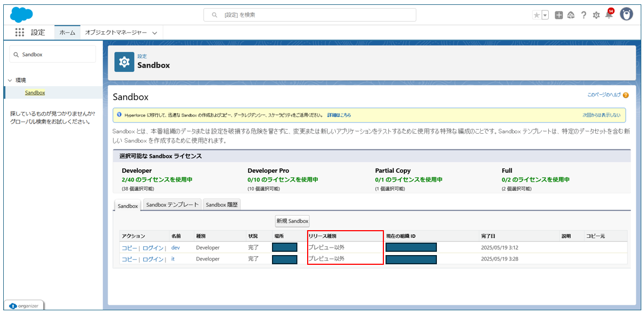This screenshot has width=644, height=313.
Task: Open the it sandbox name link
Action: coord(173,259)
